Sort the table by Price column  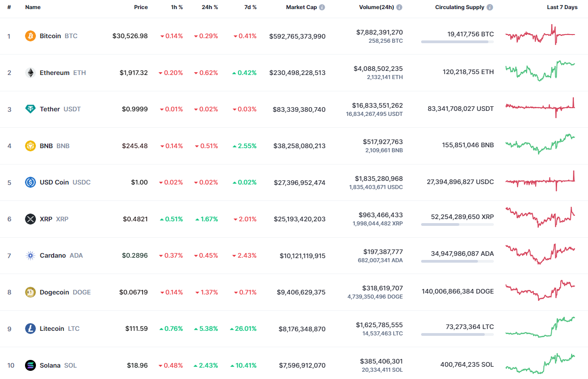tap(141, 7)
